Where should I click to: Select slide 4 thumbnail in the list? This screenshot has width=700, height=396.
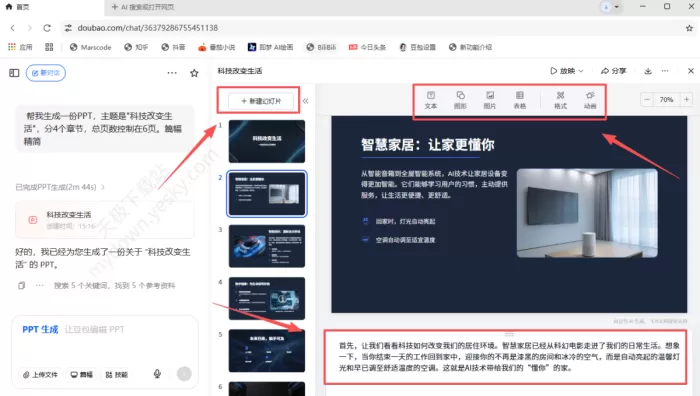(267, 298)
